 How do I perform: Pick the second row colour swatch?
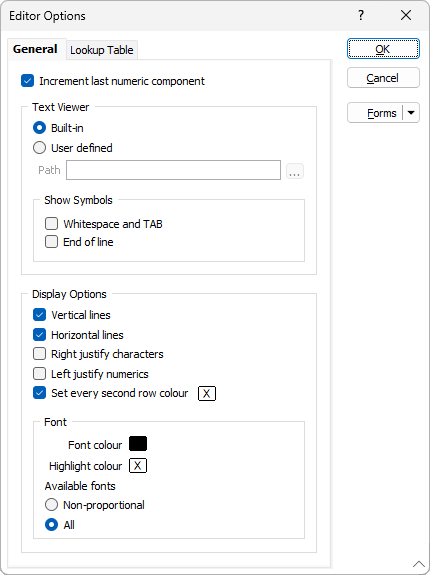tap(207, 393)
